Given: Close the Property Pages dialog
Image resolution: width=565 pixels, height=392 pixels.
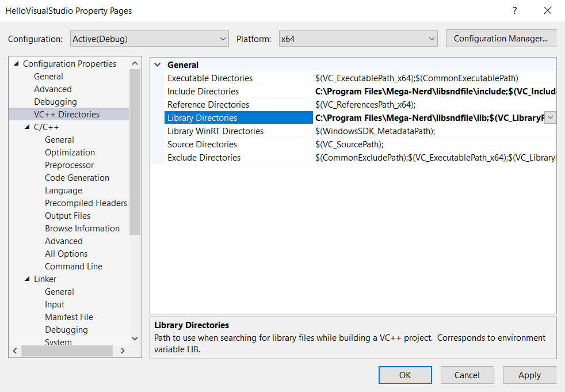Looking at the screenshot, I should 548,10.
